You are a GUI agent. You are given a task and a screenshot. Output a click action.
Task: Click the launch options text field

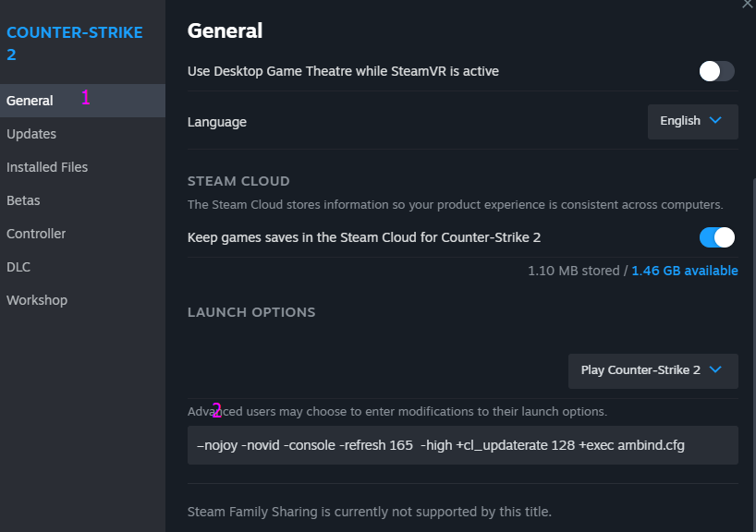[x=462, y=445]
